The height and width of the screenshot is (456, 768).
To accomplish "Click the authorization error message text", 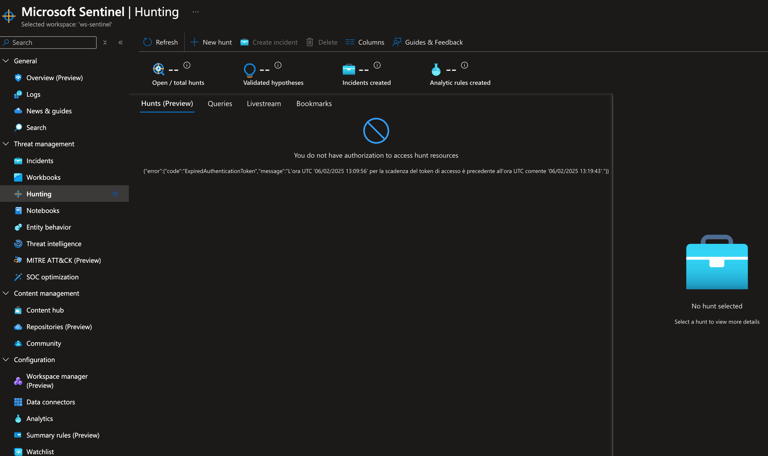I will tap(376, 155).
